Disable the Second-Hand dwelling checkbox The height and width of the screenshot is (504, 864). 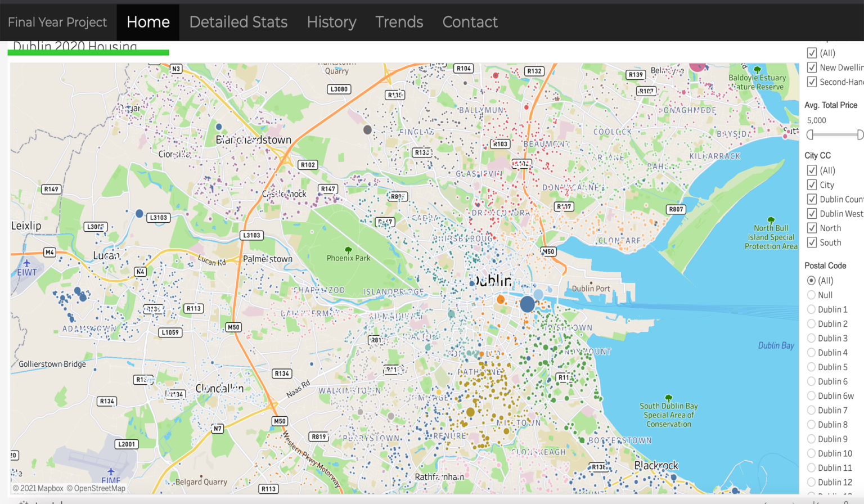812,82
